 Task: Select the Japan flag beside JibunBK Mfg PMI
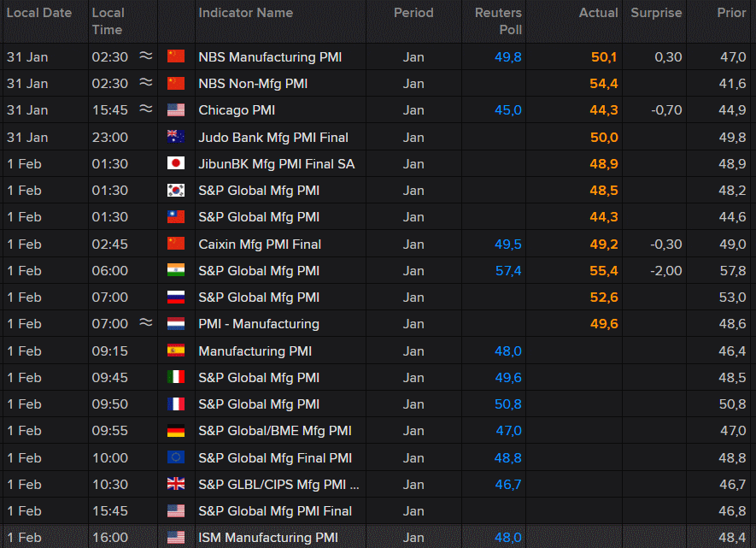click(x=175, y=163)
